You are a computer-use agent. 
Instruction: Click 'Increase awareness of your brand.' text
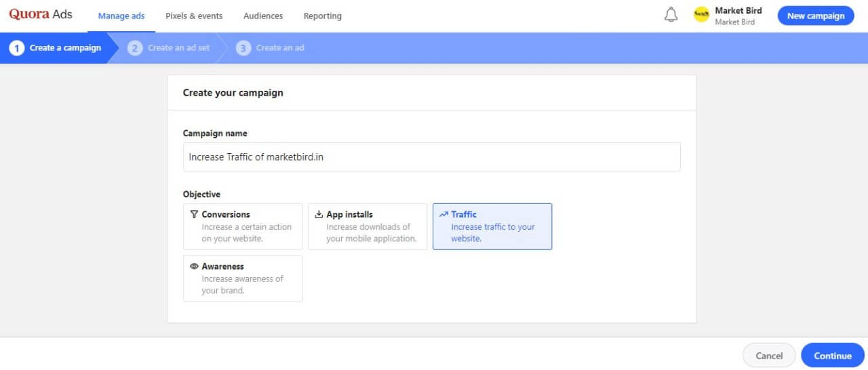tap(243, 285)
